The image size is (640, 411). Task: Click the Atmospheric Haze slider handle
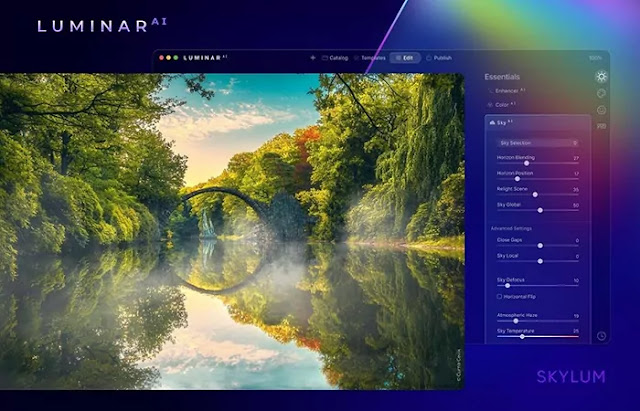(x=516, y=321)
